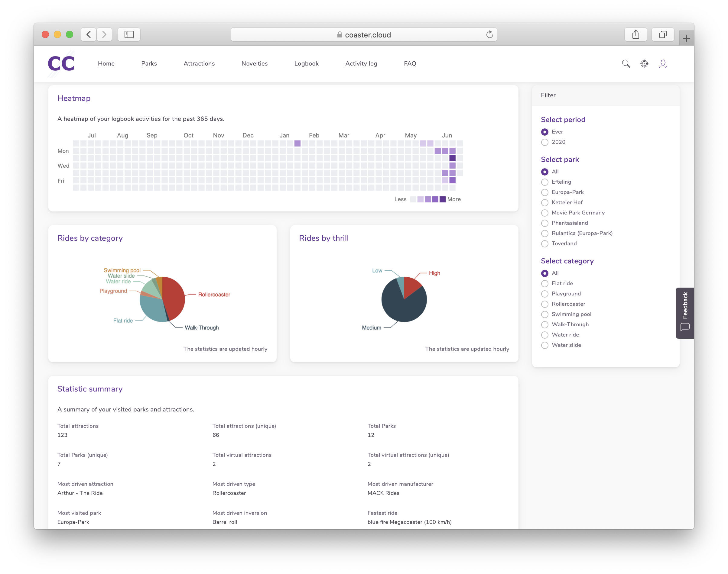Click the darkest purple heatmap day in June
This screenshot has height=574, width=728.
[452, 158]
